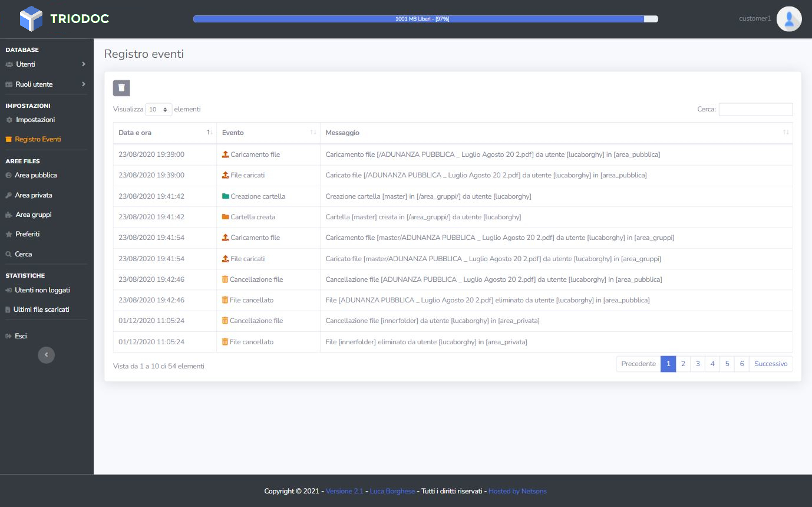Click the Utenti people icon in sidebar
The width and height of the screenshot is (812, 507).
(x=9, y=64)
